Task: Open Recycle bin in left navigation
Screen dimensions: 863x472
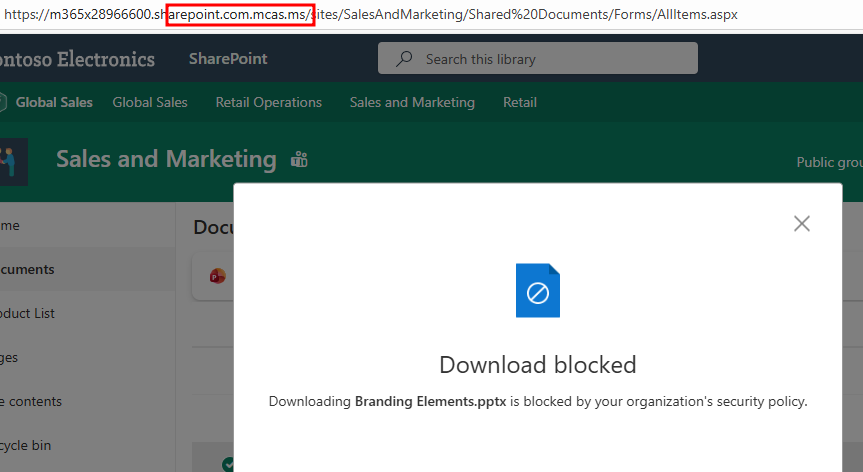Action: (28, 445)
